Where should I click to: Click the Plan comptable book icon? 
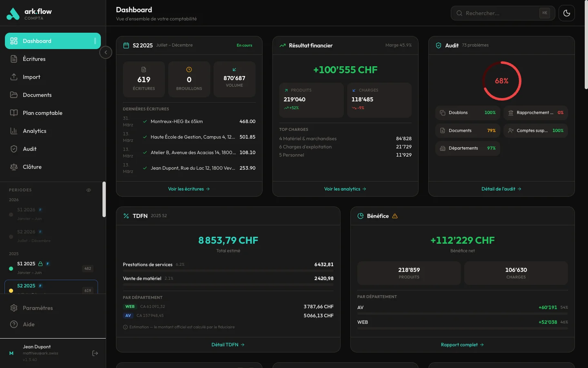pos(14,113)
